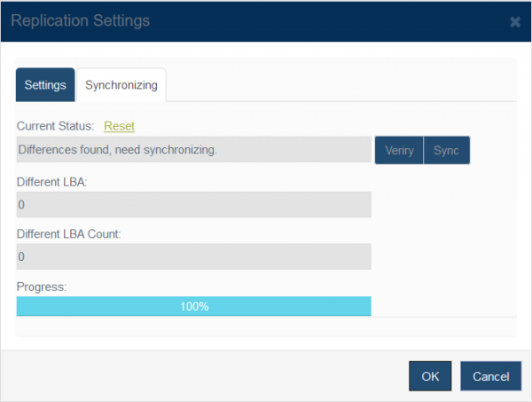
Task: Focus the Different LBA Count value field
Action: click(193, 256)
